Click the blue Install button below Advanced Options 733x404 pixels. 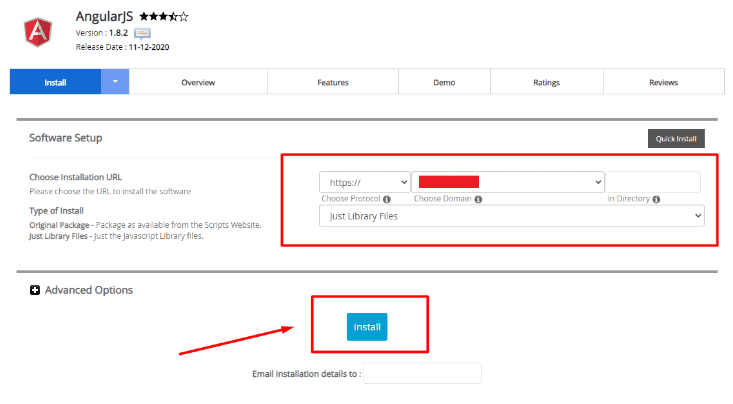367,327
